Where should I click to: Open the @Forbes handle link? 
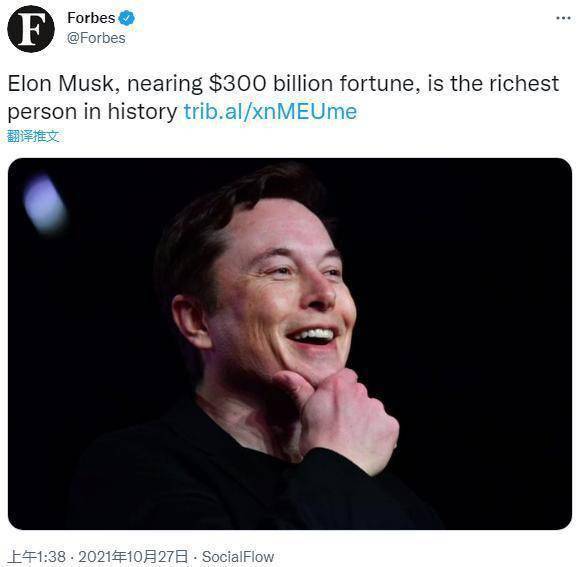96,38
